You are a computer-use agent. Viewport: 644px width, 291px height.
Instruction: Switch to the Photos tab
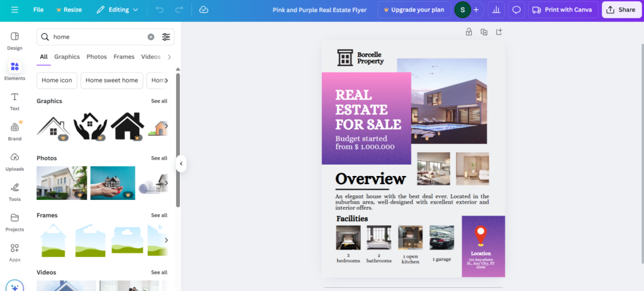(x=96, y=57)
